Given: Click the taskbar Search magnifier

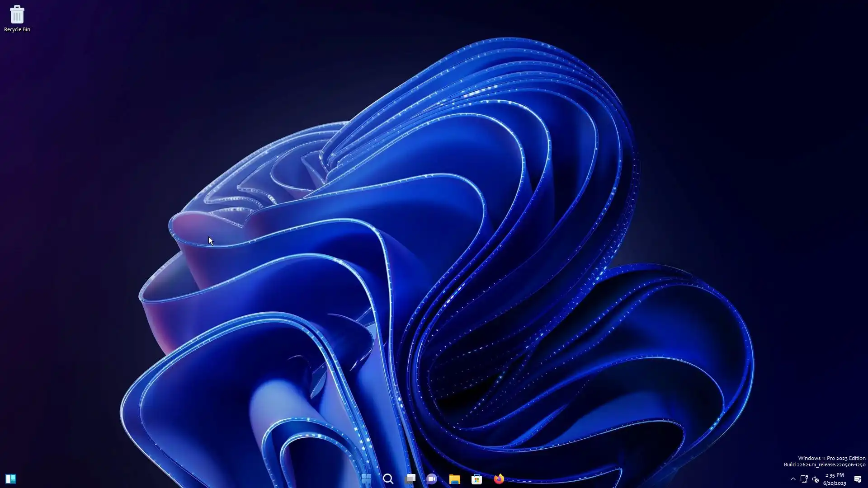Looking at the screenshot, I should [388, 479].
